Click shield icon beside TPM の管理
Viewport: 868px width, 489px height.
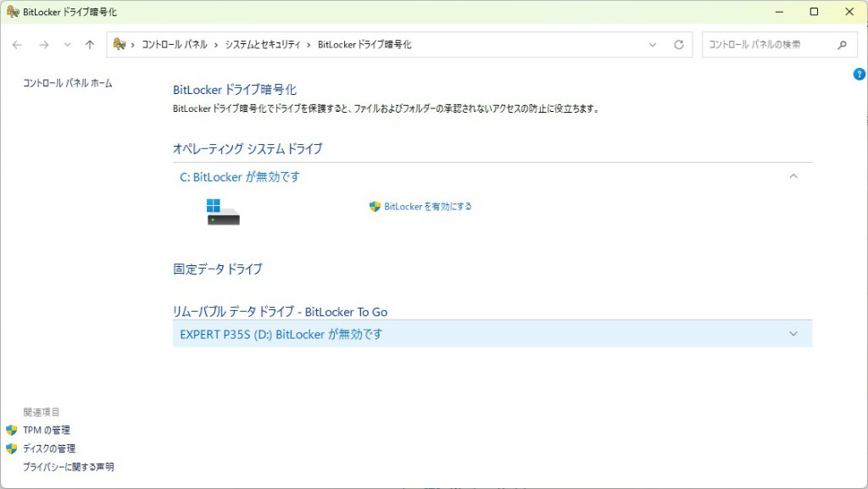(x=12, y=430)
